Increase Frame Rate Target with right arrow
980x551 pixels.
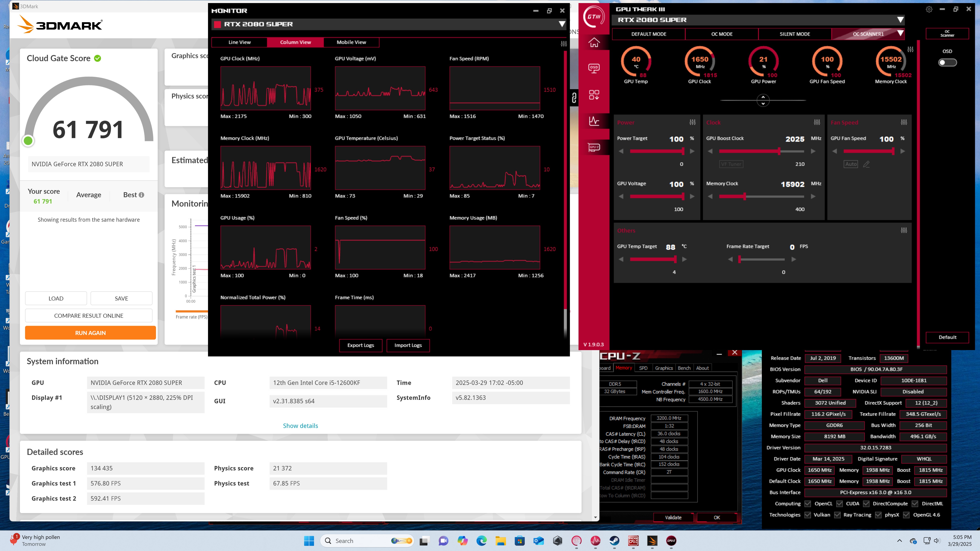coord(794,259)
